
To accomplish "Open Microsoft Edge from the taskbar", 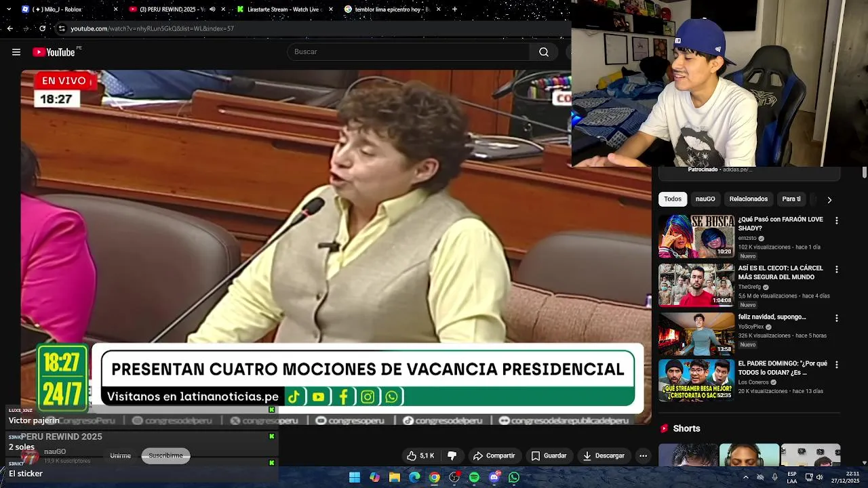I will pos(414,477).
